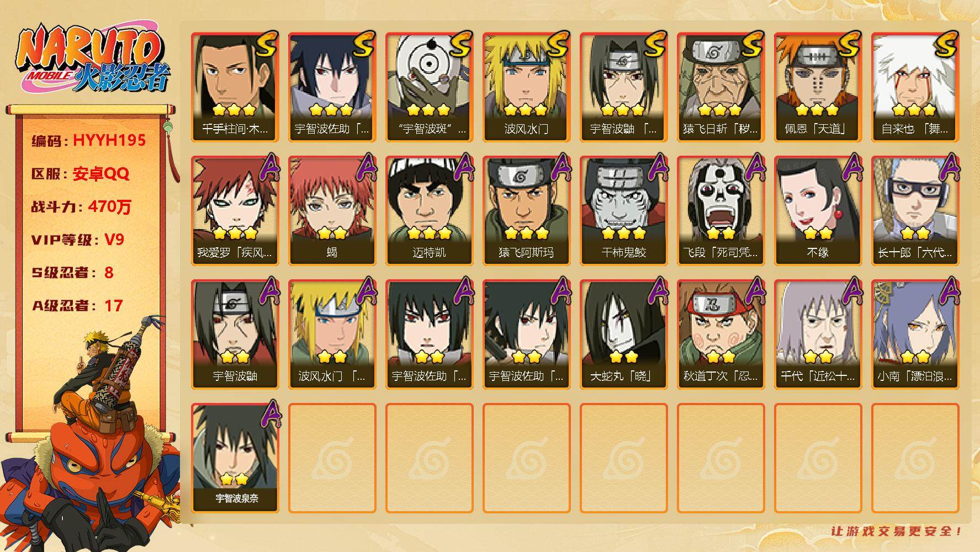Open the 波风水门 S-rank card
Image resolution: width=980 pixels, height=552 pixels.
[526, 87]
